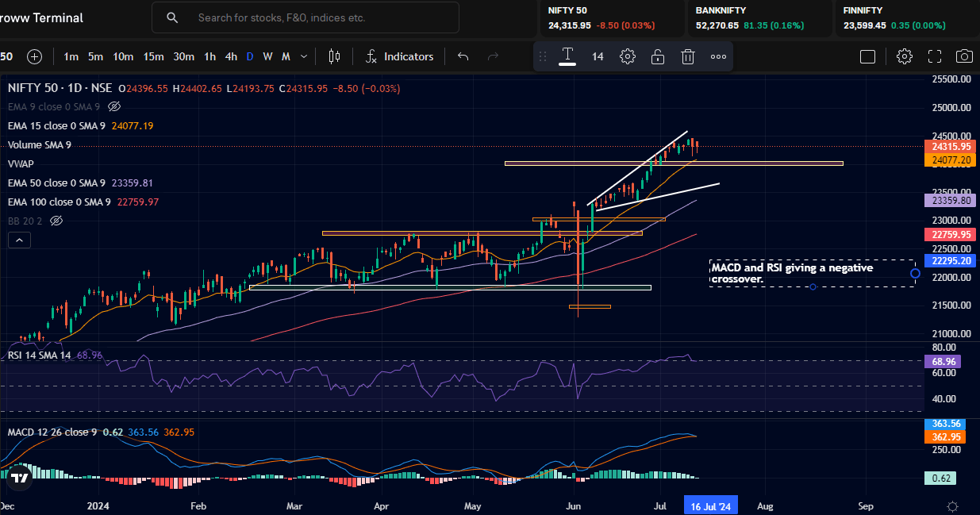Enter fullscreen chart mode
The width and height of the screenshot is (980, 515).
coord(935,56)
